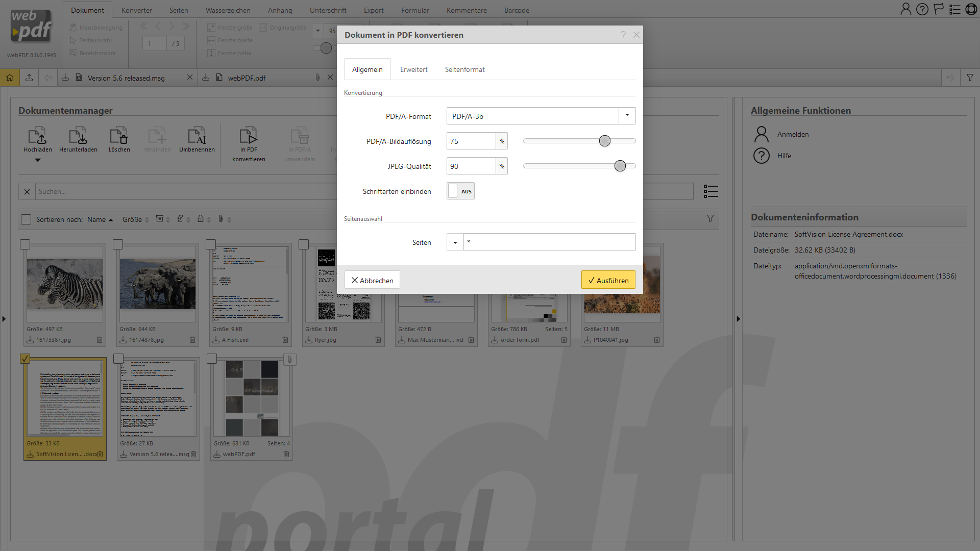Click the In PDF konvertieren icon

coord(249,136)
